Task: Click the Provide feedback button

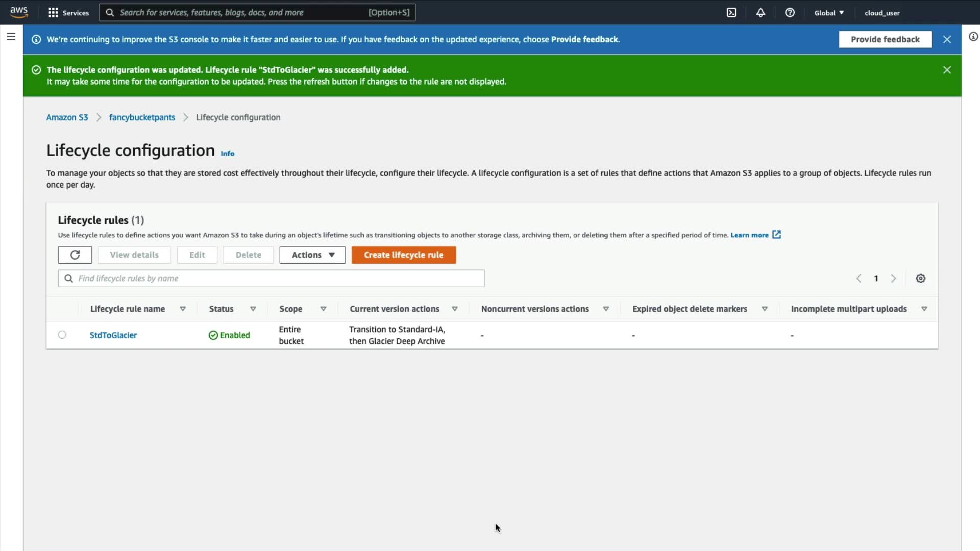Action: click(x=885, y=39)
